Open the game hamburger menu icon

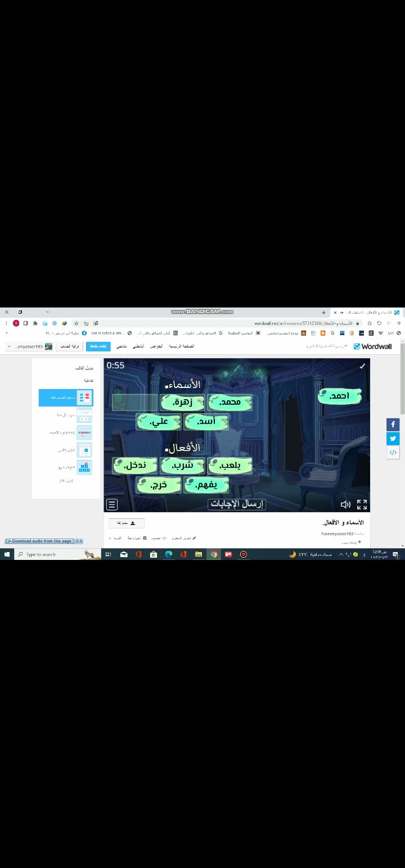(x=112, y=504)
